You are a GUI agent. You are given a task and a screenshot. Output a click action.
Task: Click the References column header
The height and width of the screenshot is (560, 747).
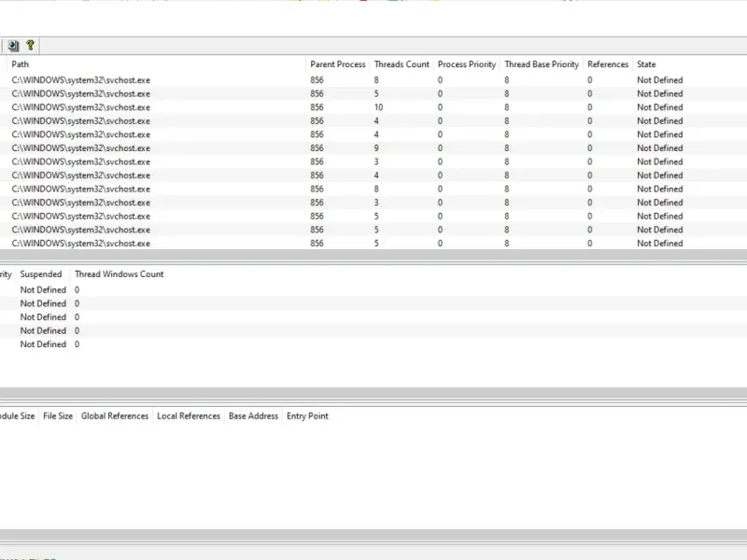point(608,64)
